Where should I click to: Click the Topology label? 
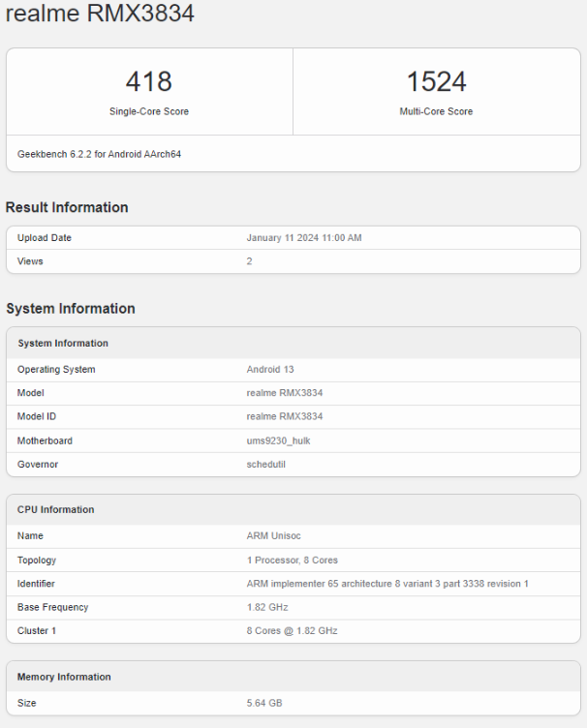point(37,560)
